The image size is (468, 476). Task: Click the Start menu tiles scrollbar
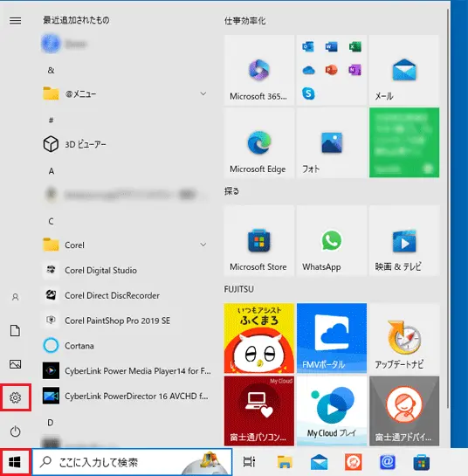pyautogui.click(x=448, y=209)
